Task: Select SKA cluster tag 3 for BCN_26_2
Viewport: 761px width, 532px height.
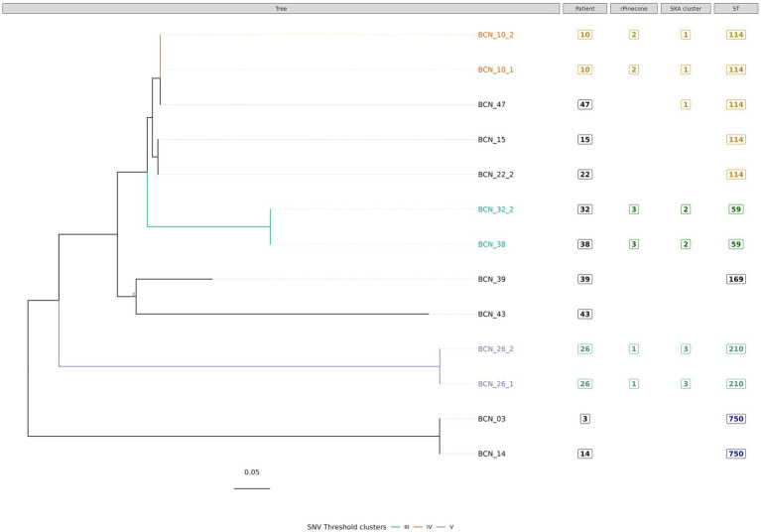Action: pyautogui.click(x=686, y=349)
